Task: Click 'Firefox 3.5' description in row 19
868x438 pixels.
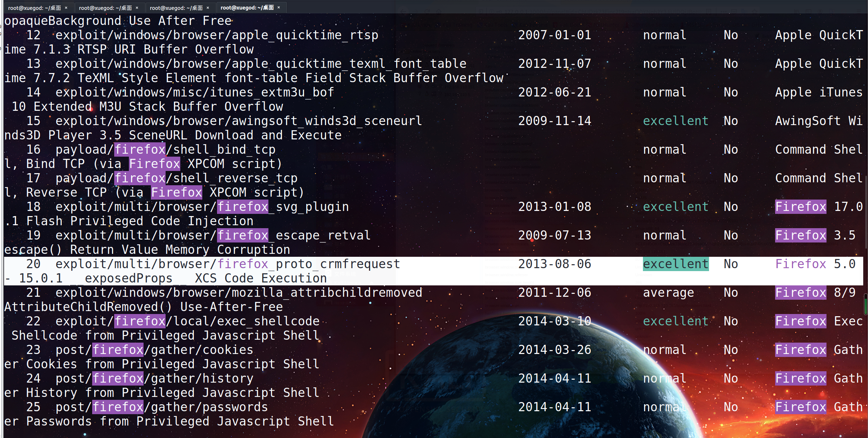Action: click(815, 236)
